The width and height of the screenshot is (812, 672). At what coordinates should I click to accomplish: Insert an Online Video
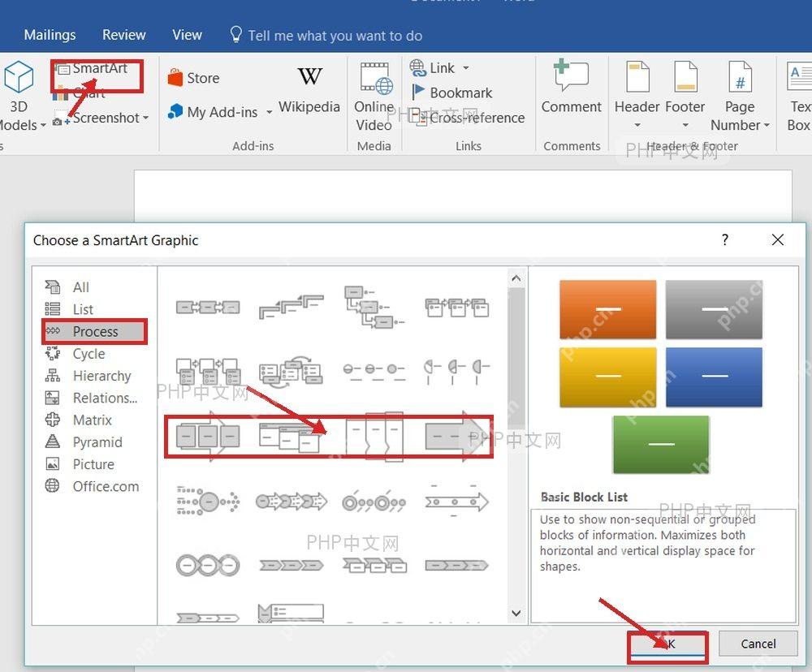click(374, 97)
